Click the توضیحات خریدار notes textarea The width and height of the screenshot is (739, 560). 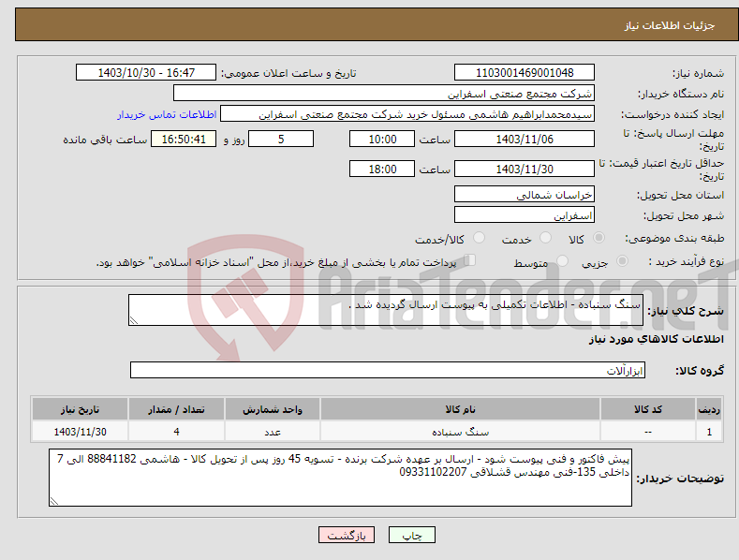click(340, 478)
